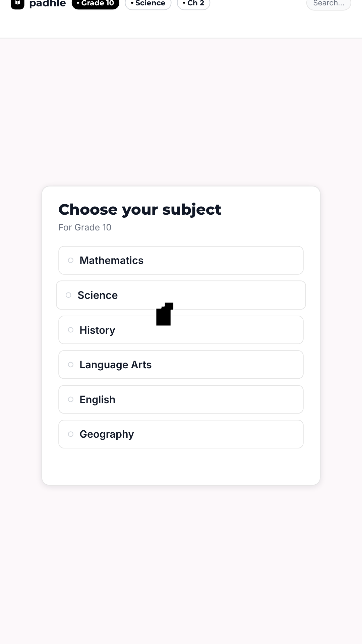Toggle the Science radio circle

click(x=68, y=295)
